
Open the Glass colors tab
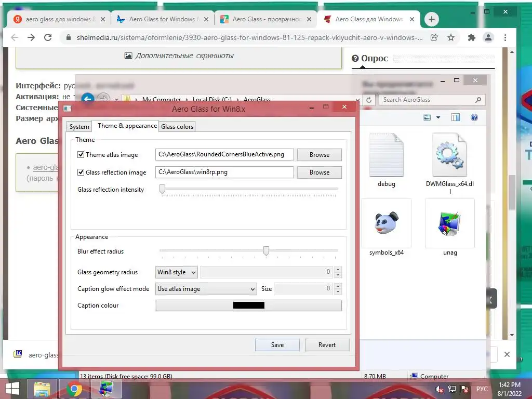[177, 127]
